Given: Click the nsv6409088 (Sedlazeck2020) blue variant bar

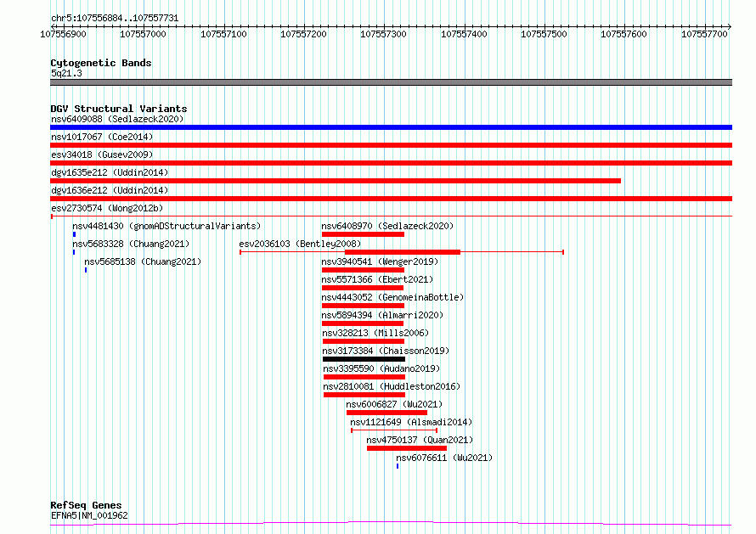Looking at the screenshot, I should [x=391, y=127].
